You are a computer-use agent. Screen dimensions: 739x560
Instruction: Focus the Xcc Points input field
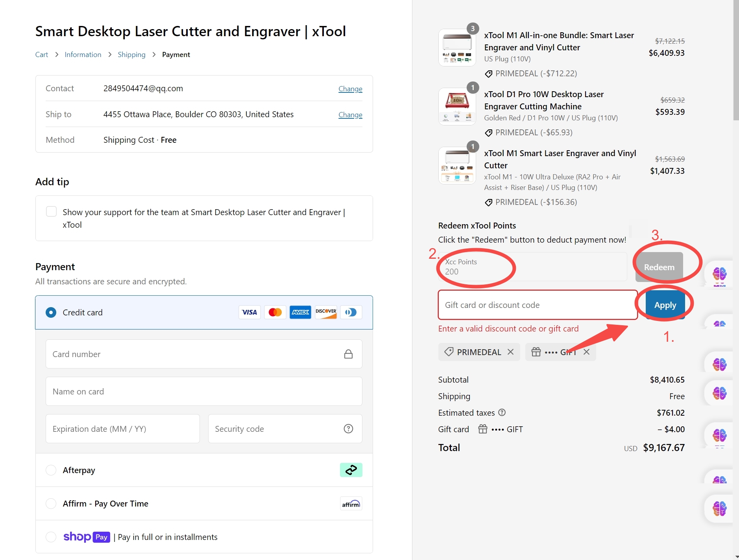pos(532,267)
